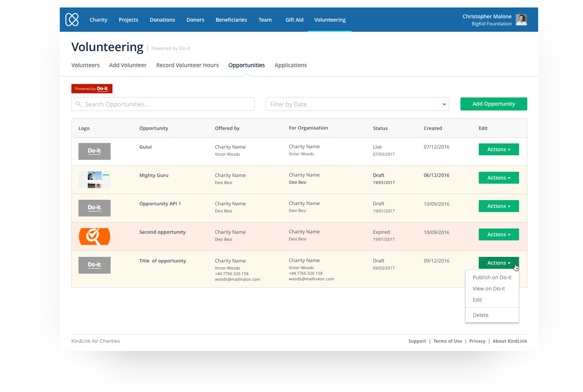Image resolution: width=583 pixels, height=392 pixels.
Task: Switch to the Add Volunteer tab
Action: pyautogui.click(x=128, y=65)
